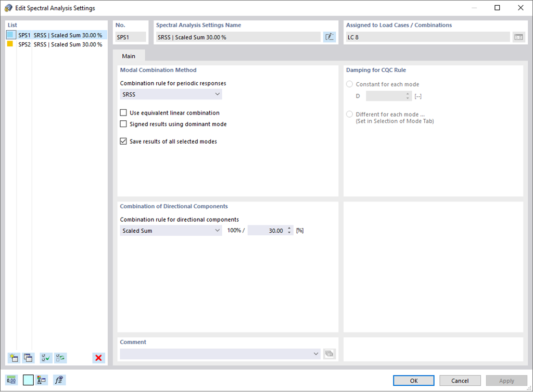The height and width of the screenshot is (392, 533).
Task: Open combination rule for periodic responses dropdown
Action: pyautogui.click(x=218, y=94)
